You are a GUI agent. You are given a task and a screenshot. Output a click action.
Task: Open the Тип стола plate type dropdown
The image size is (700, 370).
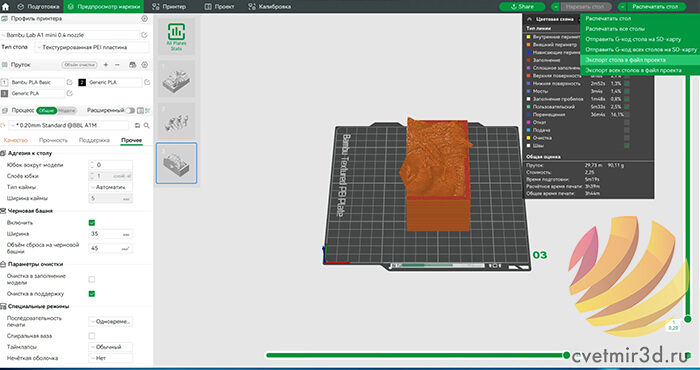[x=92, y=47]
